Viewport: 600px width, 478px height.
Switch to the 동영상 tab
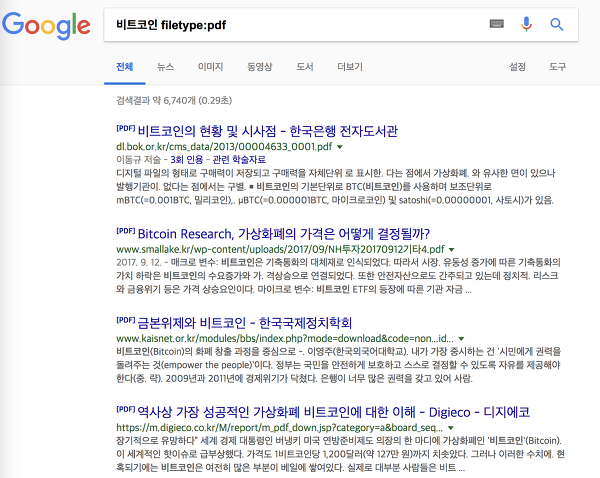tap(259, 67)
